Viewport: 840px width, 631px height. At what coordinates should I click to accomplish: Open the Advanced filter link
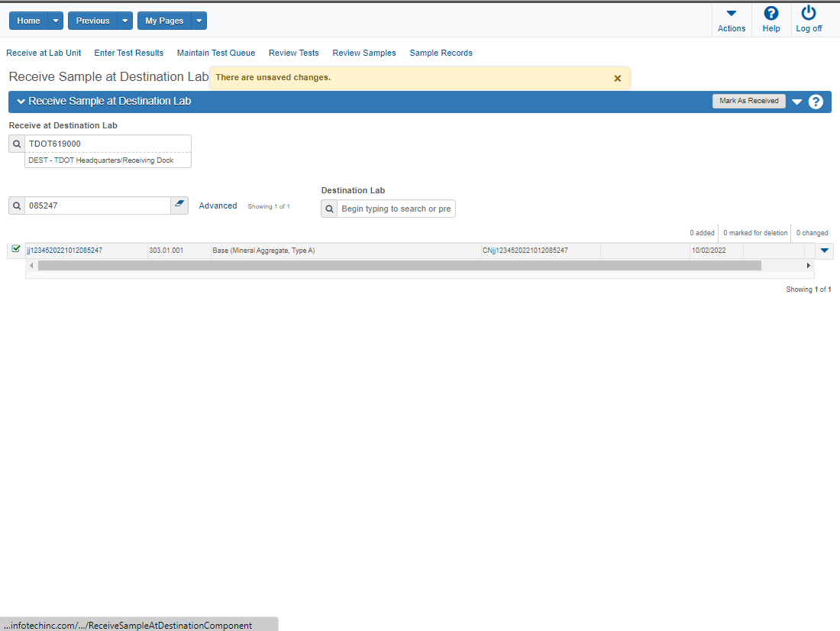pos(218,205)
